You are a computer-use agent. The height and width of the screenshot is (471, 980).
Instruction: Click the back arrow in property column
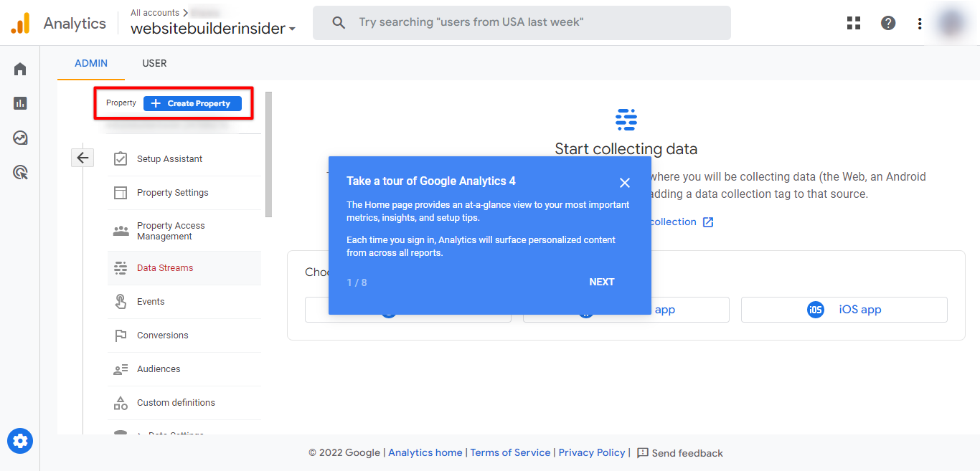[x=83, y=158]
